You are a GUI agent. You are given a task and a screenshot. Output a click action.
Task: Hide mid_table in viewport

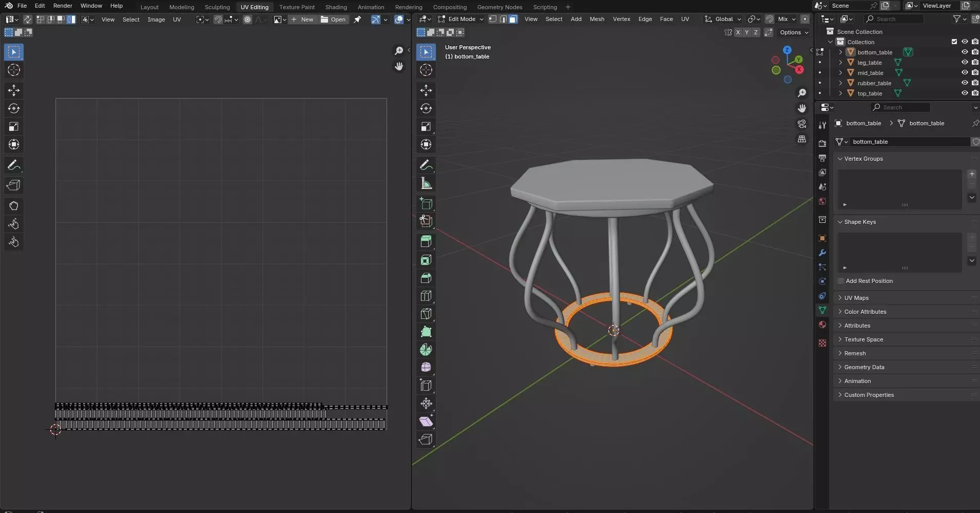point(965,72)
